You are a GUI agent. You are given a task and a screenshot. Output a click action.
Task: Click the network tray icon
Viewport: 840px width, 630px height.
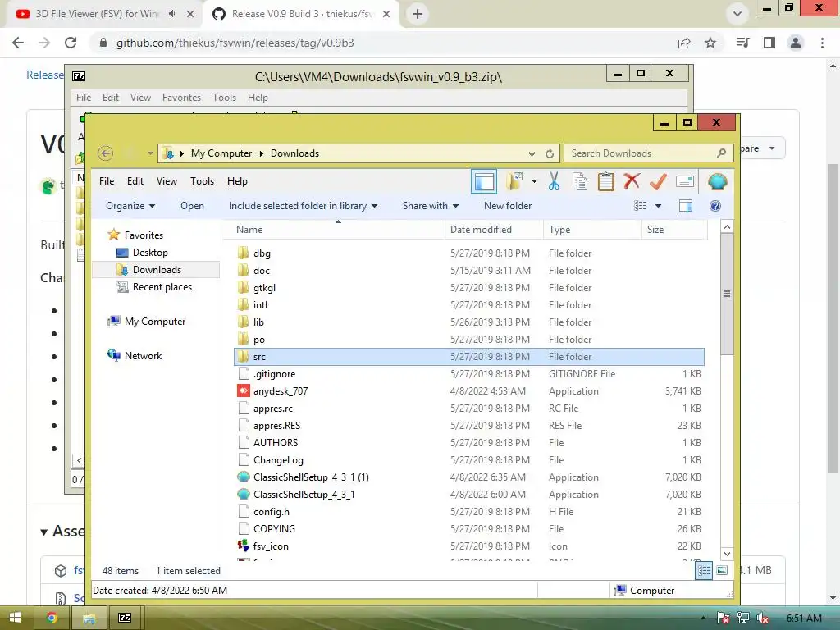click(x=743, y=619)
